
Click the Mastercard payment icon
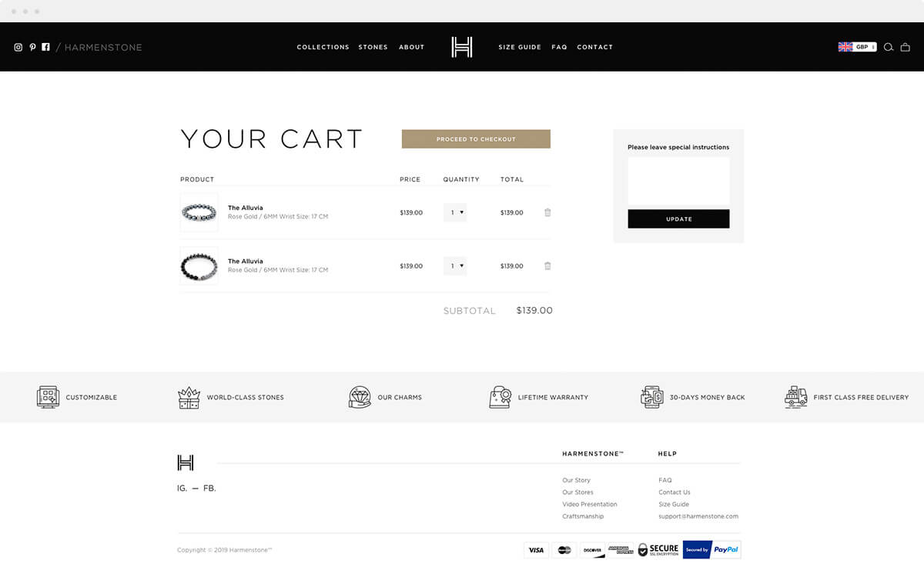coord(564,550)
